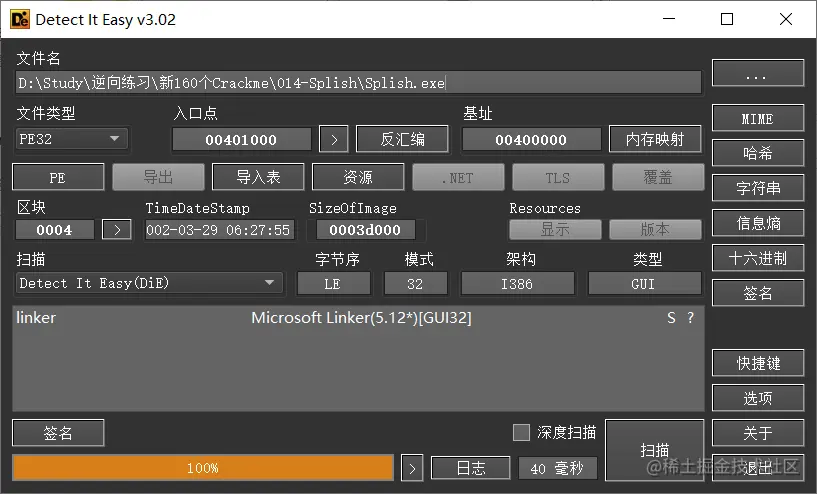This screenshot has height=494, width=817.
Task: Open the 关于 about button
Action: click(758, 433)
